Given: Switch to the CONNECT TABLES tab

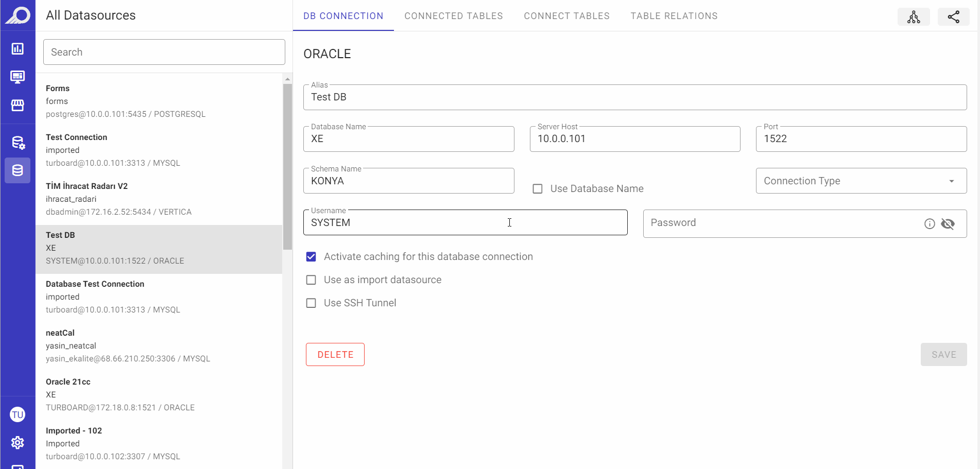Looking at the screenshot, I should (567, 16).
